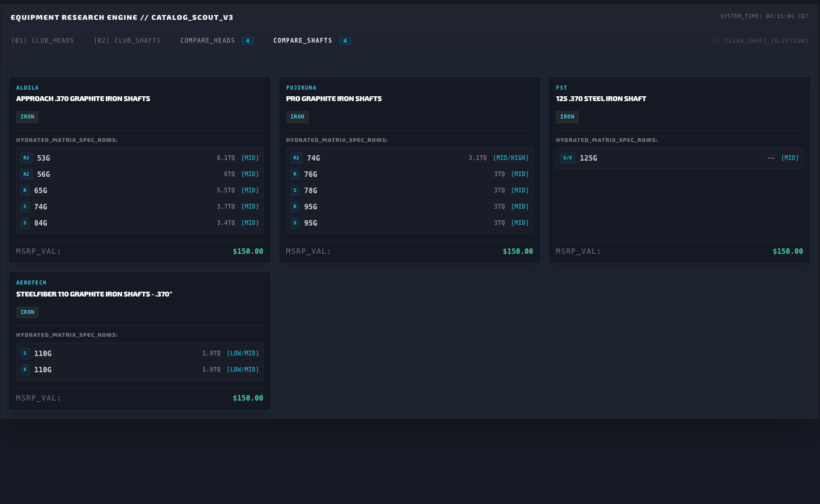Image resolution: width=820 pixels, height=504 pixels.
Task: Click the R3 flex badge on 53G row
Action: tap(26, 158)
